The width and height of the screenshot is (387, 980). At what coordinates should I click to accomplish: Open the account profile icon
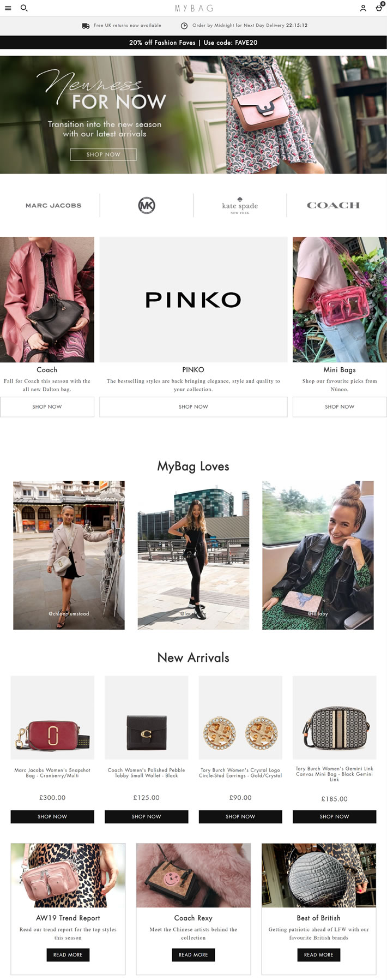coord(363,8)
